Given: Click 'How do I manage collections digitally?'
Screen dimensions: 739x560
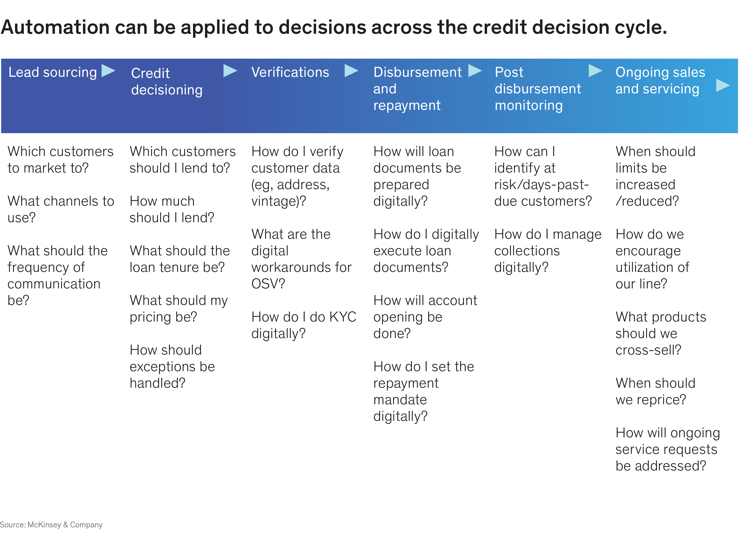Looking at the screenshot, I should 547,251.
